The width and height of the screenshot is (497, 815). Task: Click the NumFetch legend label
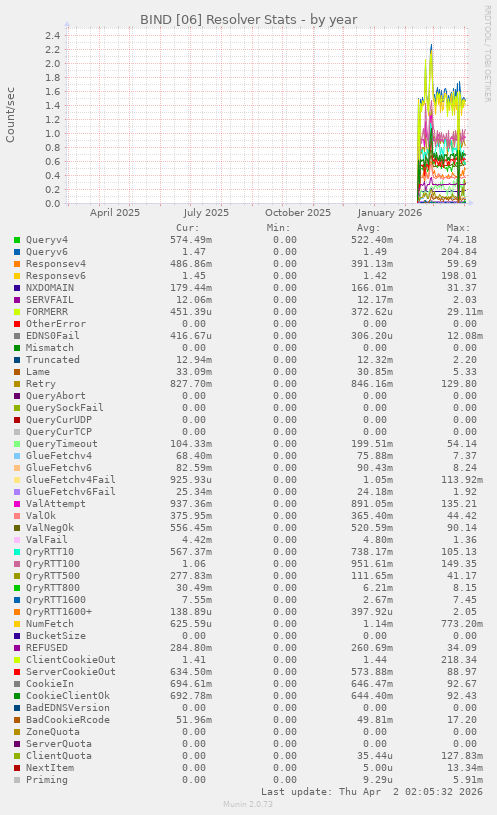tap(50, 624)
